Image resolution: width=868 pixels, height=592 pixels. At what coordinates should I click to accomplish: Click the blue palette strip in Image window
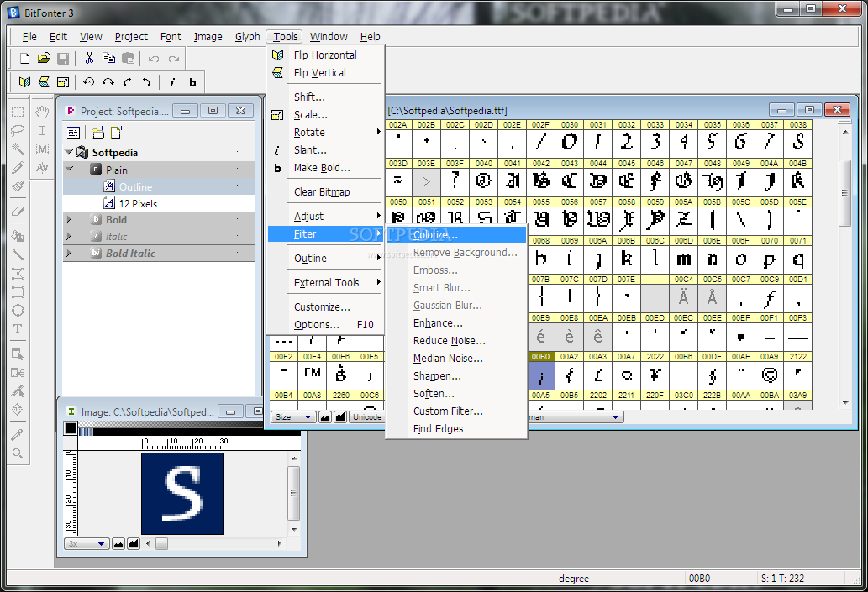[x=87, y=432]
